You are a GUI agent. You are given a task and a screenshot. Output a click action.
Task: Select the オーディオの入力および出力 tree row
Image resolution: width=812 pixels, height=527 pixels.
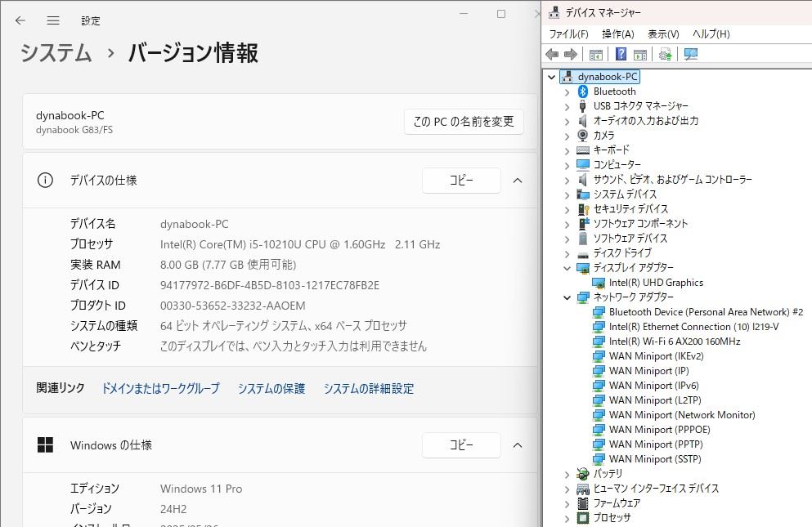(x=646, y=121)
